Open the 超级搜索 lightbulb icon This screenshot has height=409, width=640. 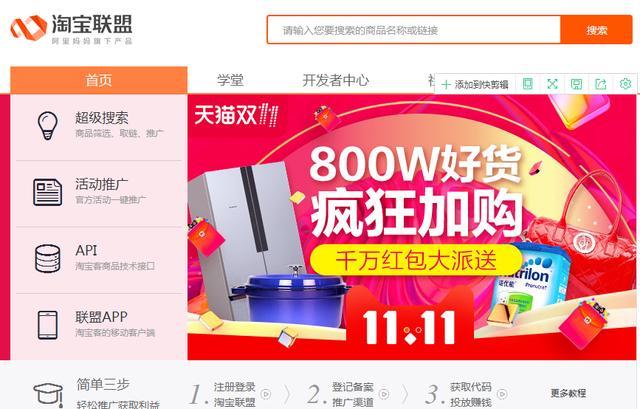[x=47, y=126]
